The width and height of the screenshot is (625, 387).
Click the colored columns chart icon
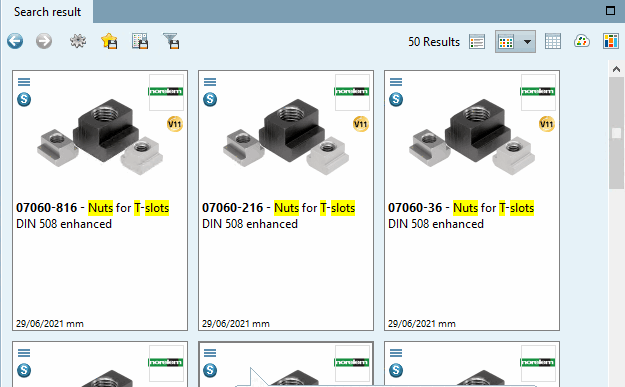[611, 41]
